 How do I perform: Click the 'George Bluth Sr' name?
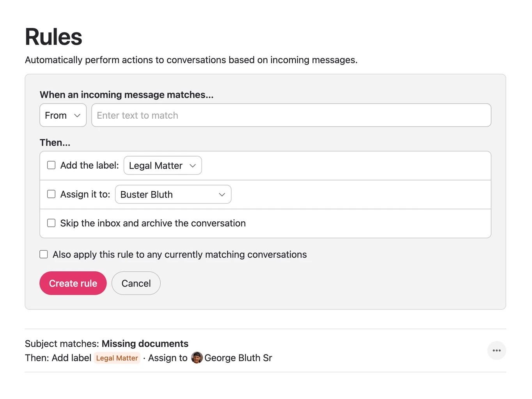click(x=238, y=358)
